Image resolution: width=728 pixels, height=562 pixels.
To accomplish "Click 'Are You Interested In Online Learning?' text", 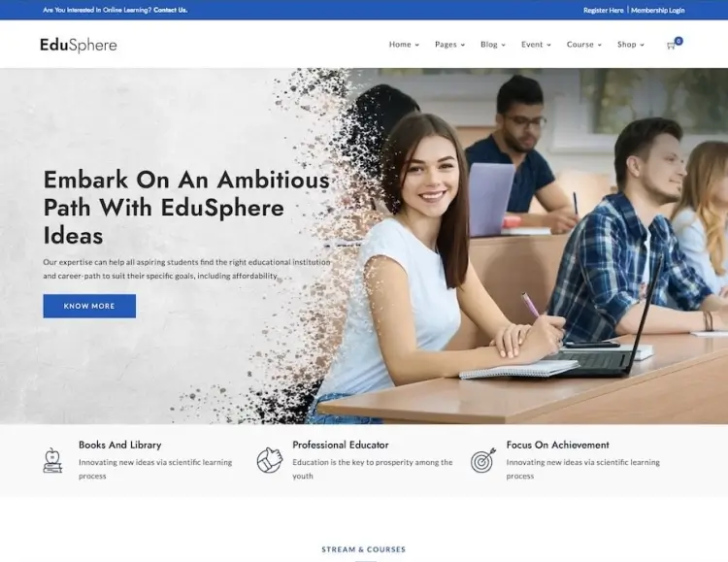I will pos(97,10).
